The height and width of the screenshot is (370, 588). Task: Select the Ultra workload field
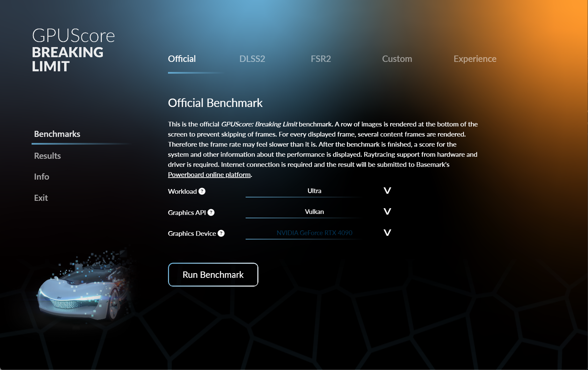pos(314,191)
